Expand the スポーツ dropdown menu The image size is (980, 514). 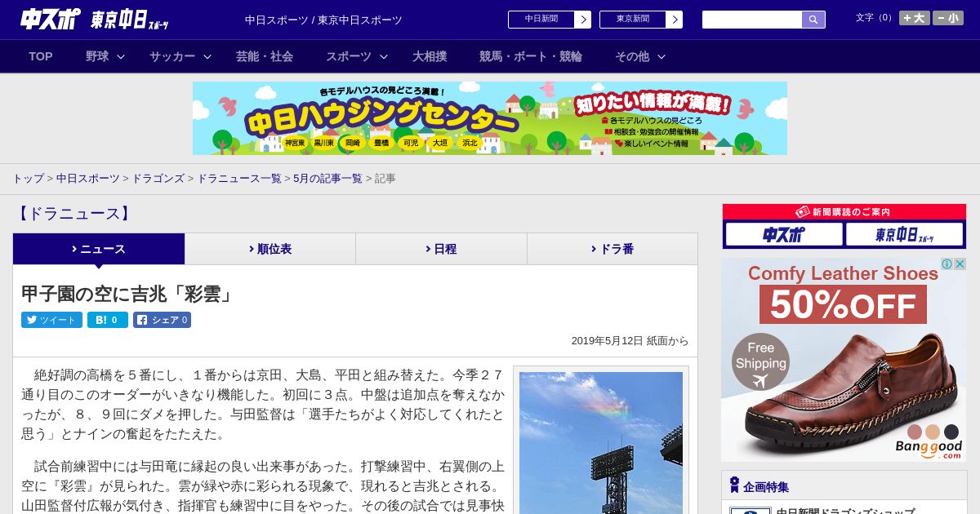click(x=356, y=56)
